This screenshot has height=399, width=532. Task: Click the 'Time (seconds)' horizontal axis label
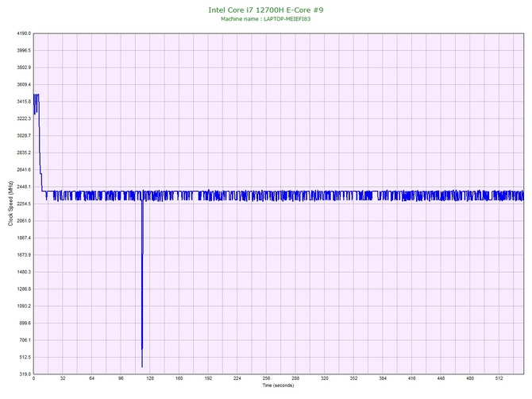coord(277,385)
